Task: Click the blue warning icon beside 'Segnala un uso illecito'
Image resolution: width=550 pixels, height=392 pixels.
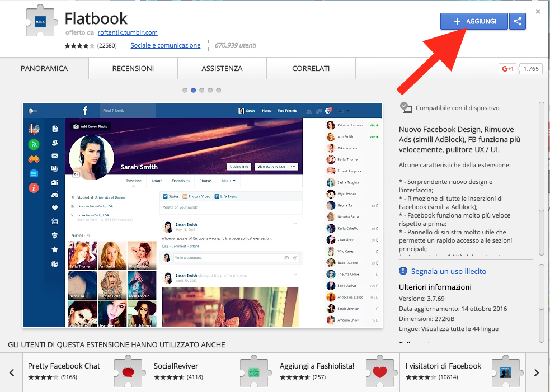Action: [403, 271]
